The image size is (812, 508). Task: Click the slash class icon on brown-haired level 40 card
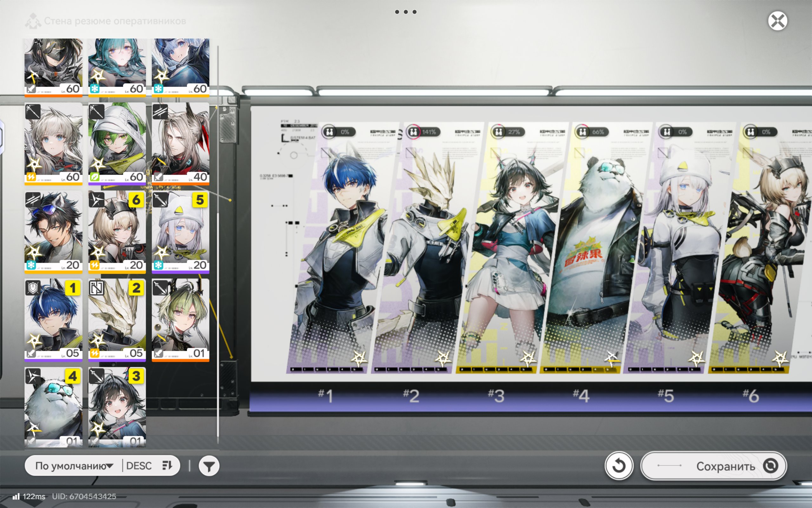click(x=160, y=112)
